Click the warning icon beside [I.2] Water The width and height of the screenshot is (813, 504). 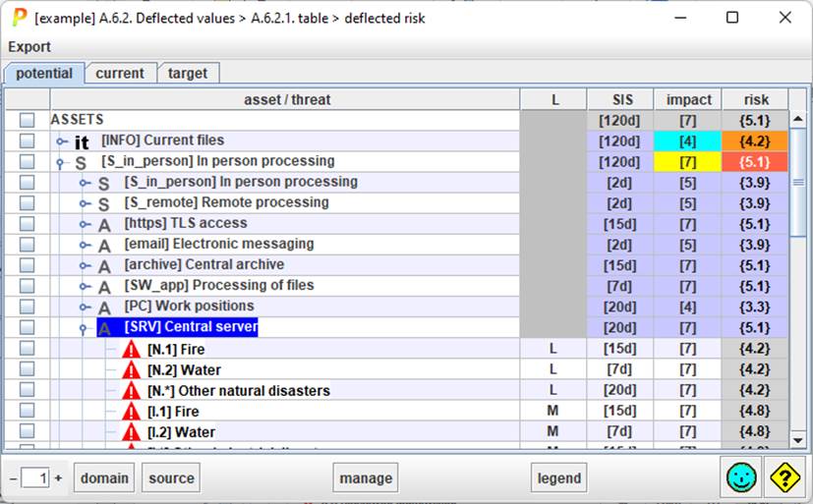131,432
